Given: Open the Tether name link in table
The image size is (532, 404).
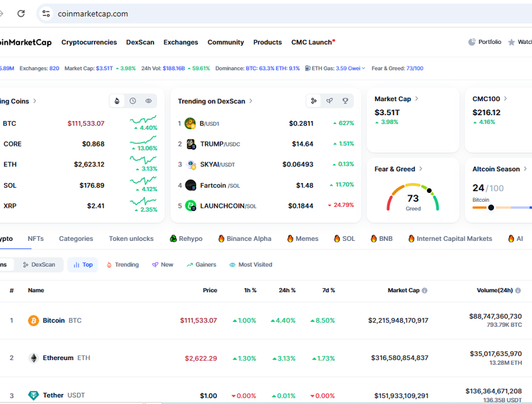Looking at the screenshot, I should point(53,395).
